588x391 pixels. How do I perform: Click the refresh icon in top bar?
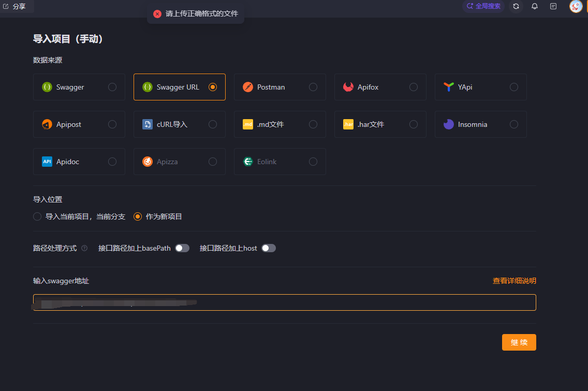[x=516, y=6]
